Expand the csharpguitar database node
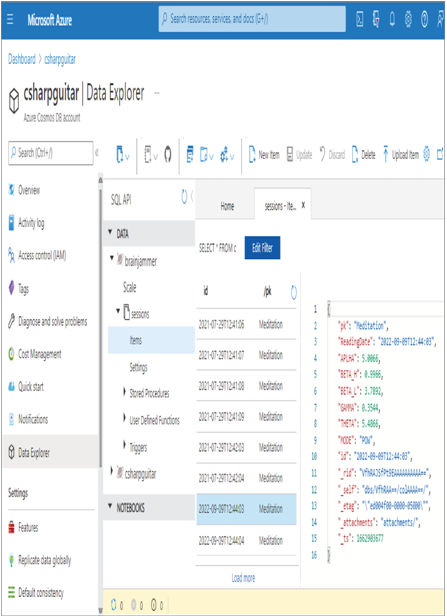 click(x=112, y=471)
